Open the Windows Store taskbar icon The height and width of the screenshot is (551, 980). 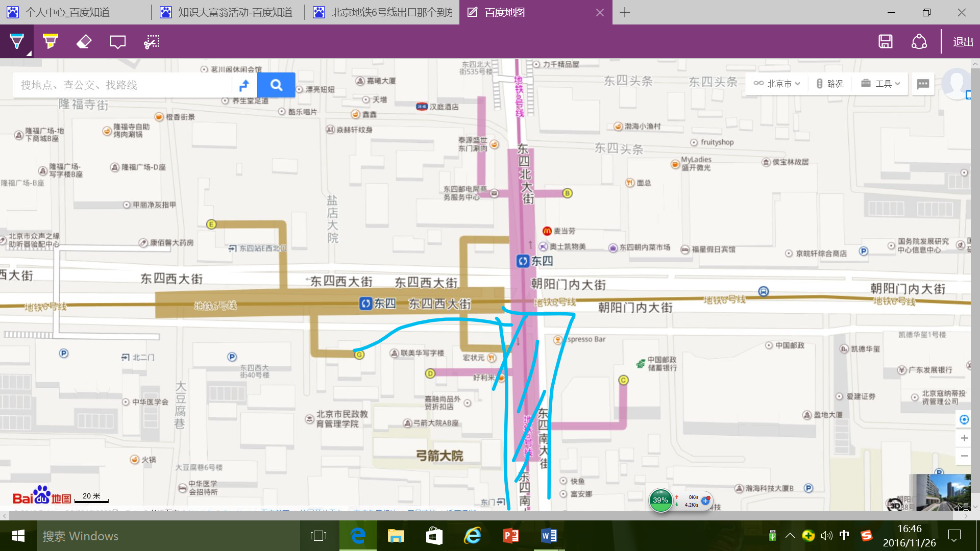click(434, 536)
